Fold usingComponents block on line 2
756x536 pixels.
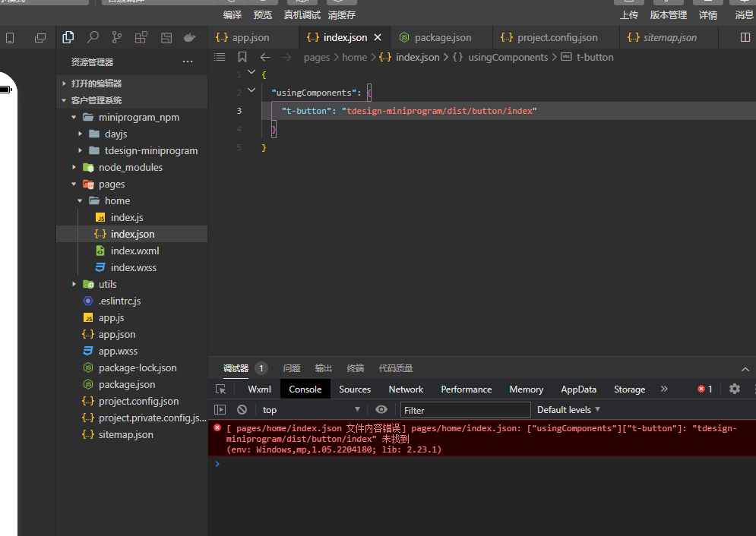coord(251,90)
